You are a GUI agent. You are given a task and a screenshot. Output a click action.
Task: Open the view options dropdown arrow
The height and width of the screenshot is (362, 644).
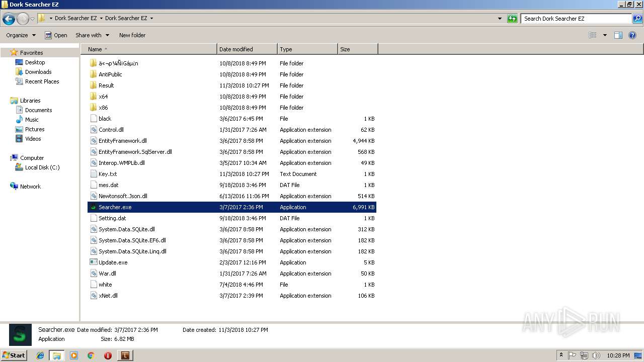tap(605, 35)
